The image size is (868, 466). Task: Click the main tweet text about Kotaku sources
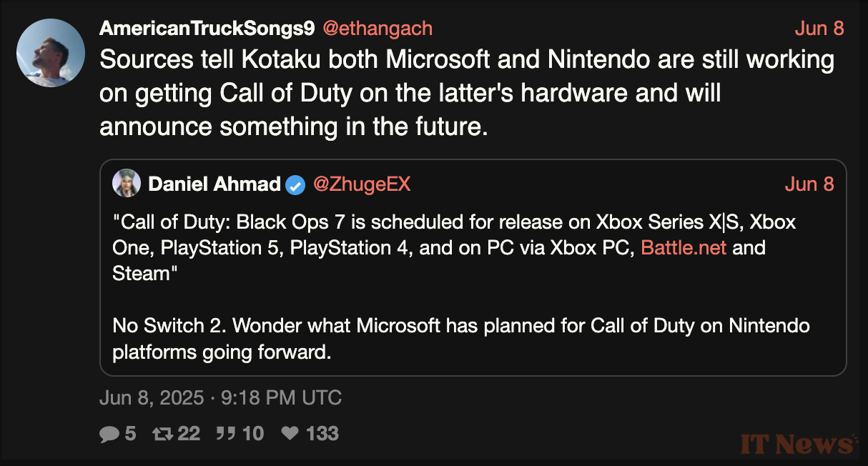[466, 93]
